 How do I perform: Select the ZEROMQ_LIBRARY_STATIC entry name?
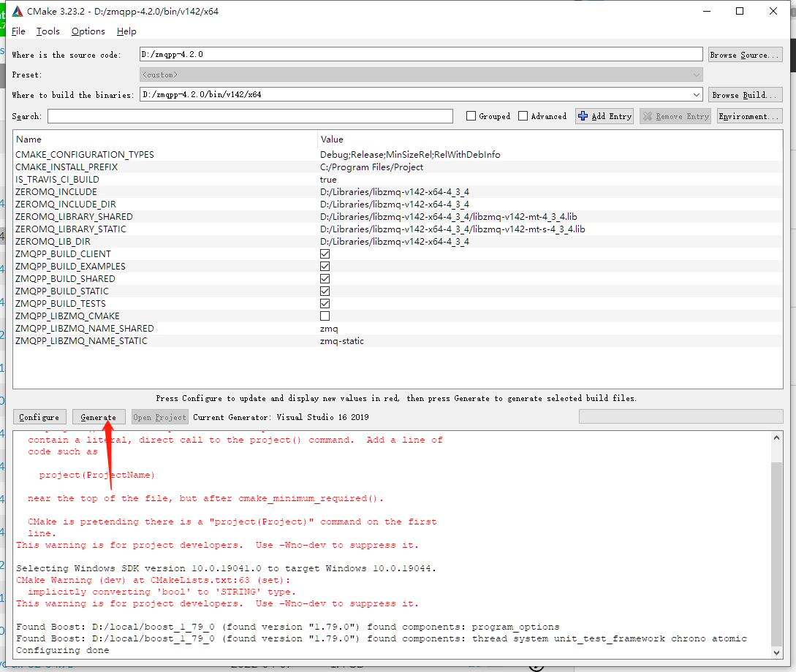[x=71, y=229]
